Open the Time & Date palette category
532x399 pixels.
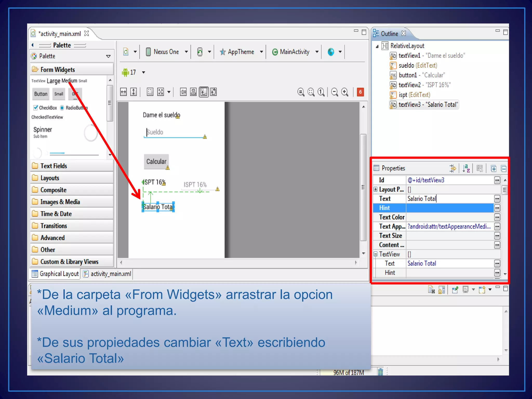[x=72, y=214]
